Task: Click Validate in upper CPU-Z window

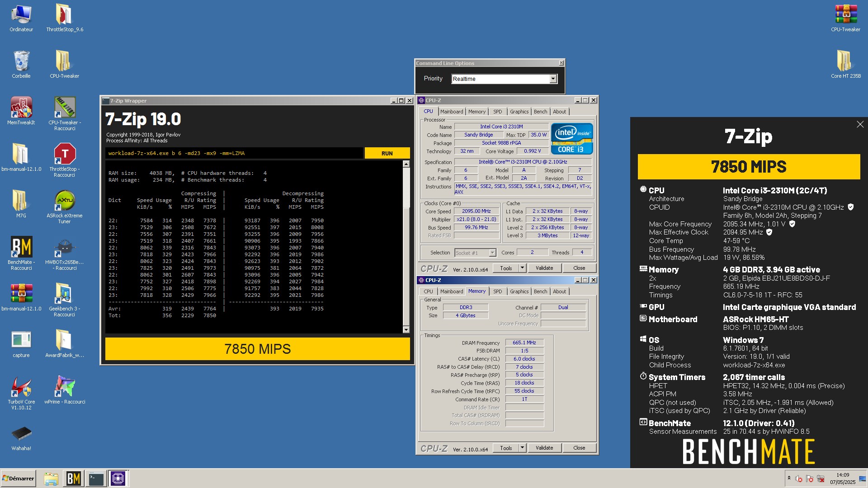Action: (x=544, y=268)
